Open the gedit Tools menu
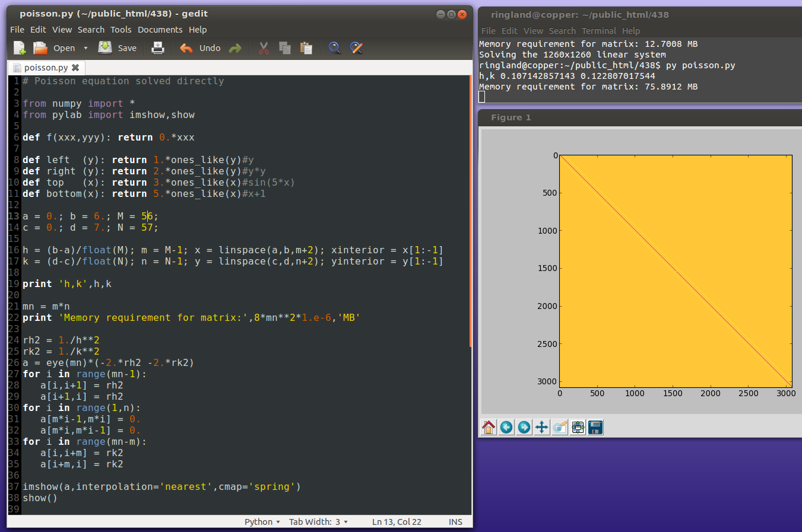 point(121,30)
